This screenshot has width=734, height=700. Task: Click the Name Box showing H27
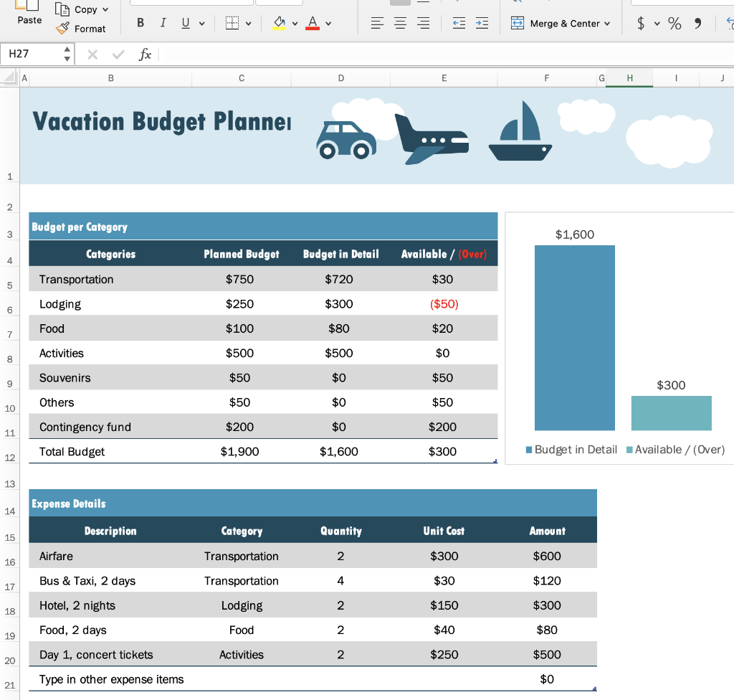31,54
